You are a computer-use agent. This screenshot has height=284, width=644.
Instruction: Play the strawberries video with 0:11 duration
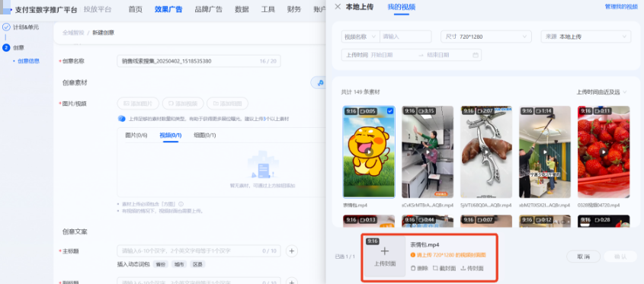[x=604, y=152]
